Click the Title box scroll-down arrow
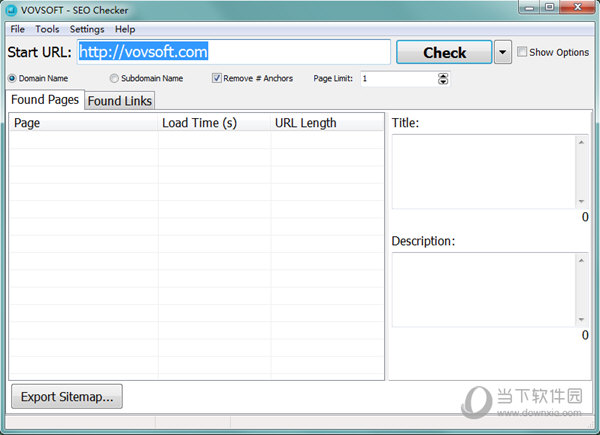This screenshot has height=435, width=600. pyautogui.click(x=581, y=202)
